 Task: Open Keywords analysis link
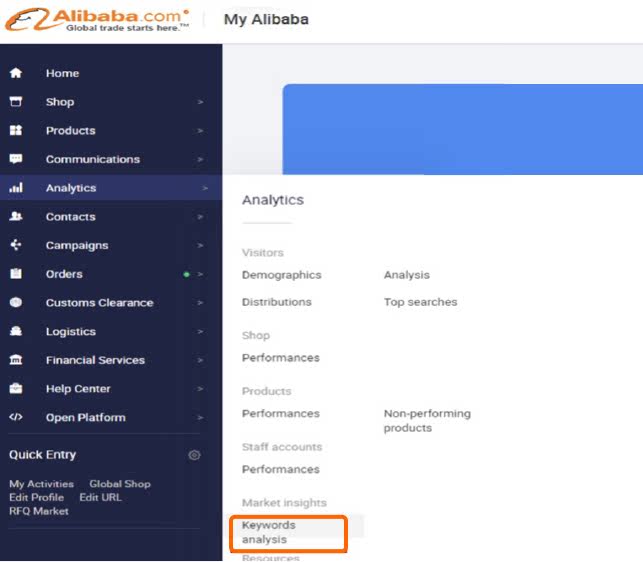point(269,532)
